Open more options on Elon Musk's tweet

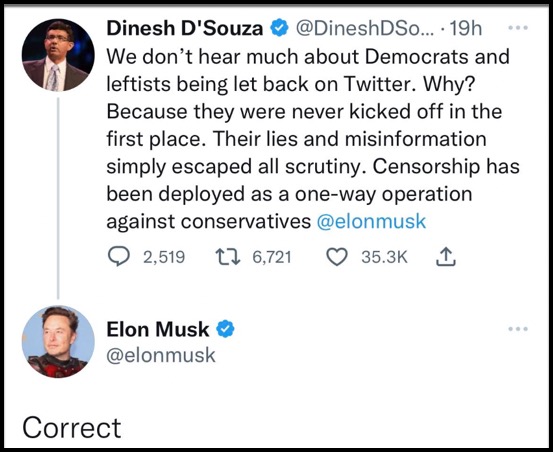518,329
